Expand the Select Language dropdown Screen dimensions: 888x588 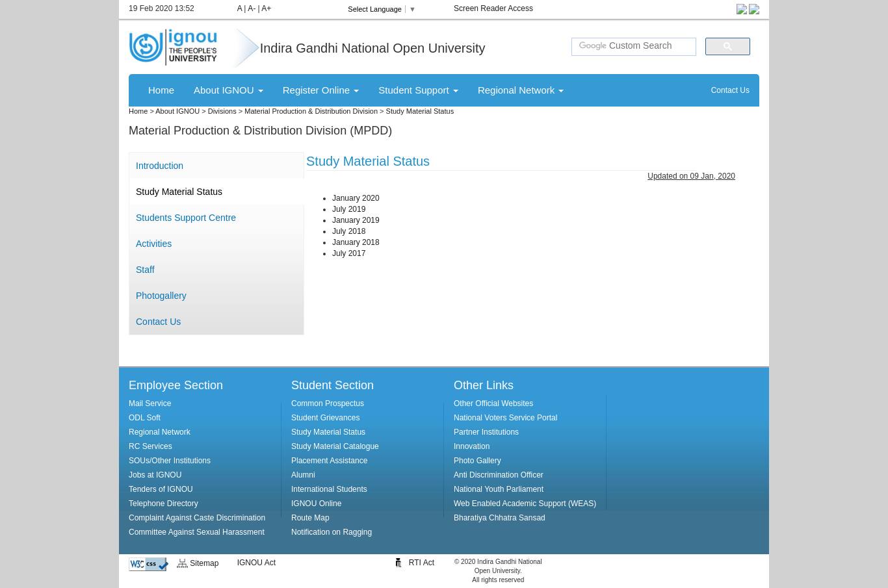pos(382,9)
